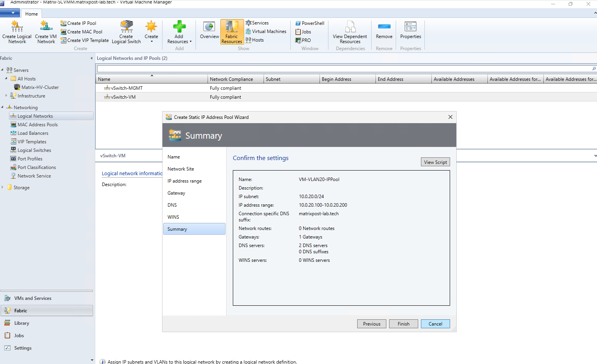597x364 pixels.
Task: Select Logical Networks in Networking tree
Action: coord(51,116)
